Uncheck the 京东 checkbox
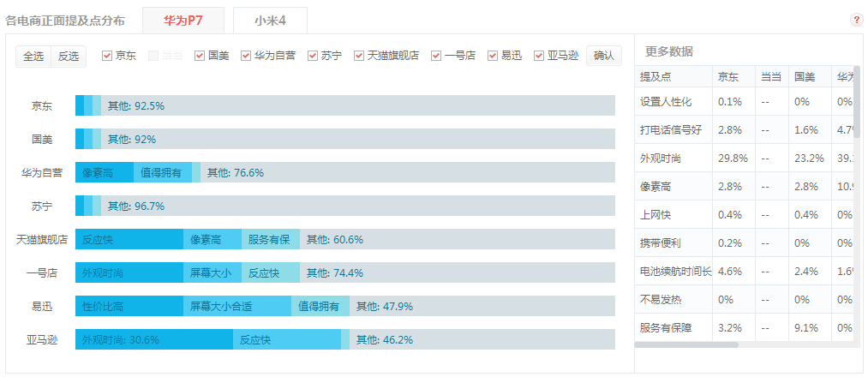This screenshot has height=377, width=868. point(107,56)
